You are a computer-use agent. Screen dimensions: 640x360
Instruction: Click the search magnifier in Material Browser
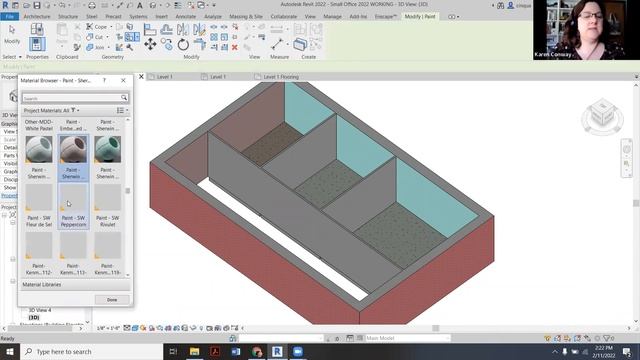pos(124,98)
